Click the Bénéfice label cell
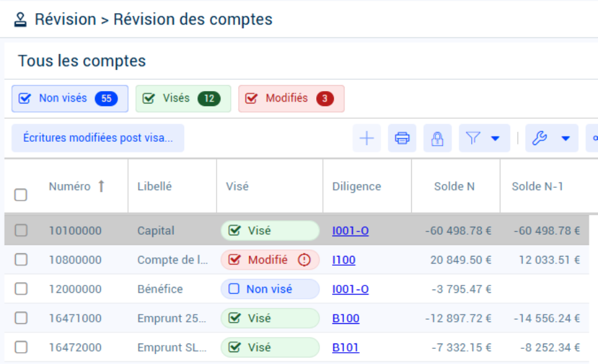The image size is (598, 364). [160, 289]
